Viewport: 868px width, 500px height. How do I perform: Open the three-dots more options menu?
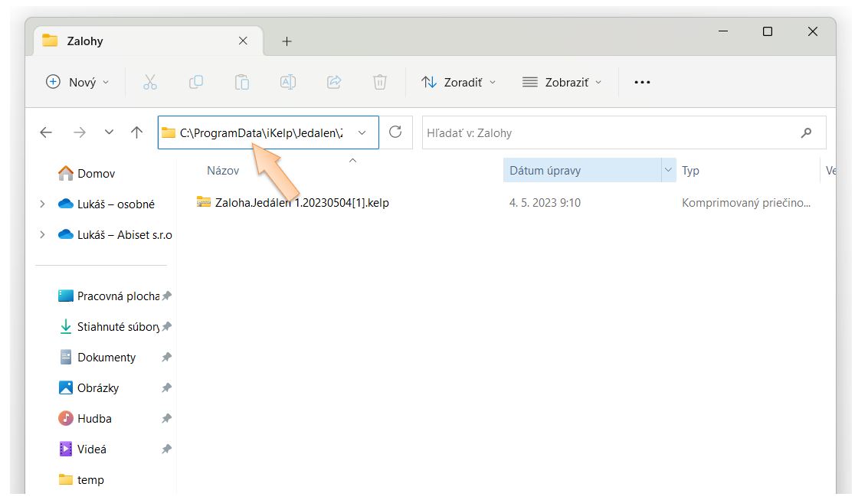point(642,82)
